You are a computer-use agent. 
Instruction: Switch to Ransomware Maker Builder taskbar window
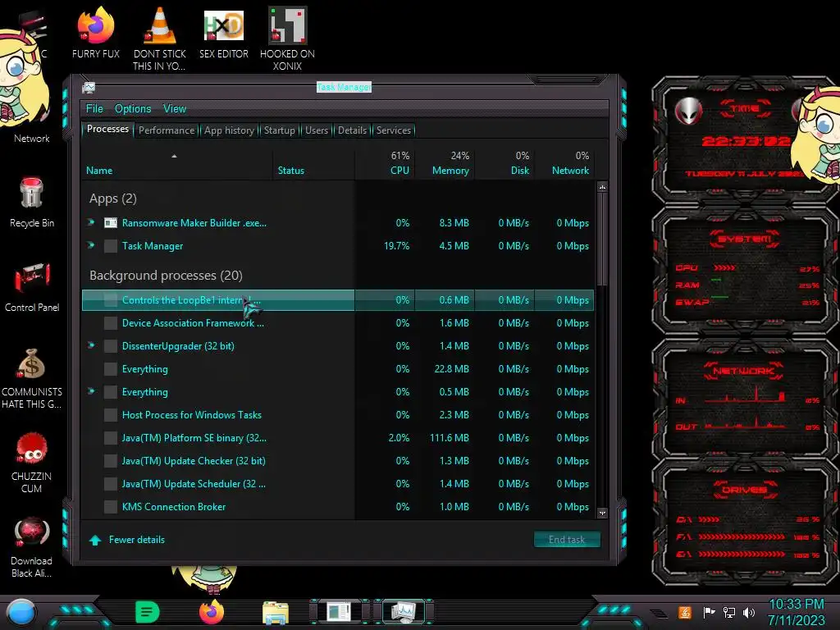click(340, 612)
